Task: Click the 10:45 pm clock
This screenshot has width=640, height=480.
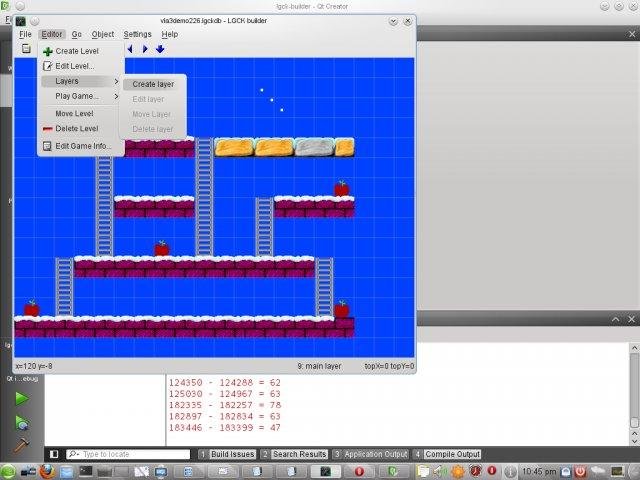Action: coord(539,472)
